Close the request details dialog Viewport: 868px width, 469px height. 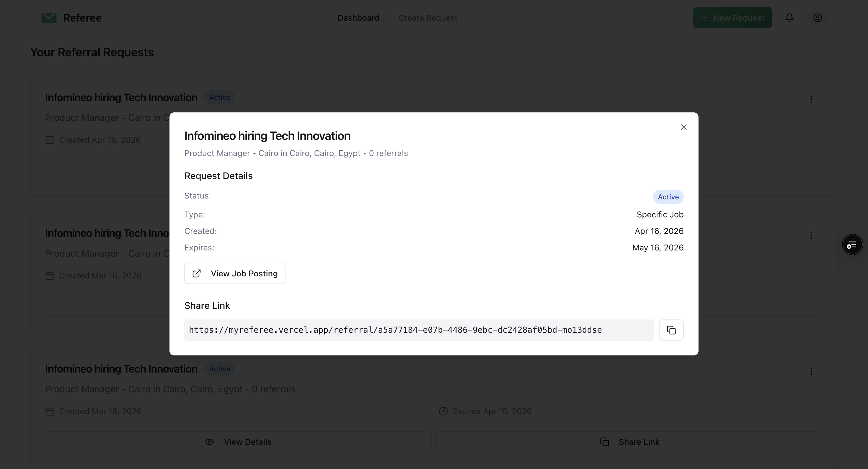pos(683,127)
